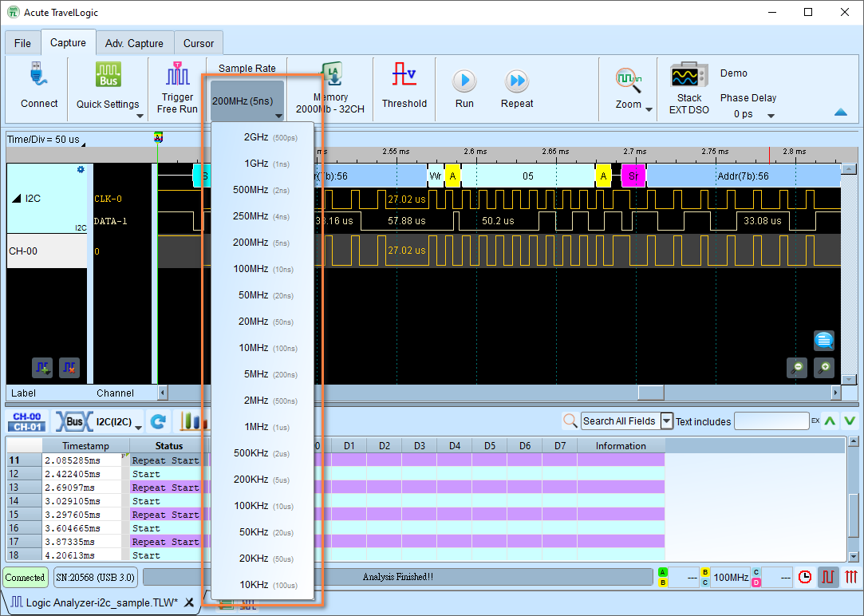Open Stack EXT DSO oscilloscope icon
Image resolution: width=864 pixels, height=616 pixels.
(688, 75)
